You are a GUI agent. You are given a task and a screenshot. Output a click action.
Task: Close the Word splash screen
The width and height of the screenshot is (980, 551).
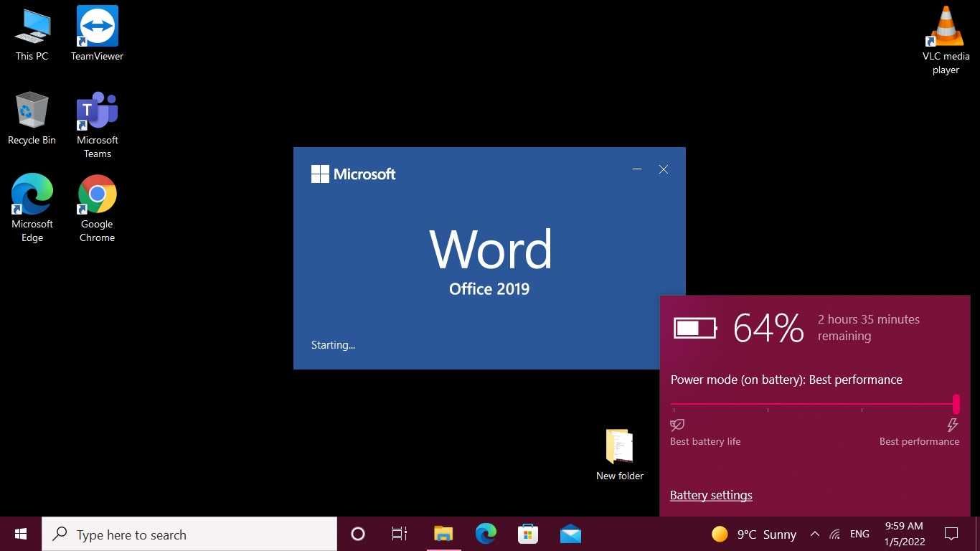click(x=664, y=169)
